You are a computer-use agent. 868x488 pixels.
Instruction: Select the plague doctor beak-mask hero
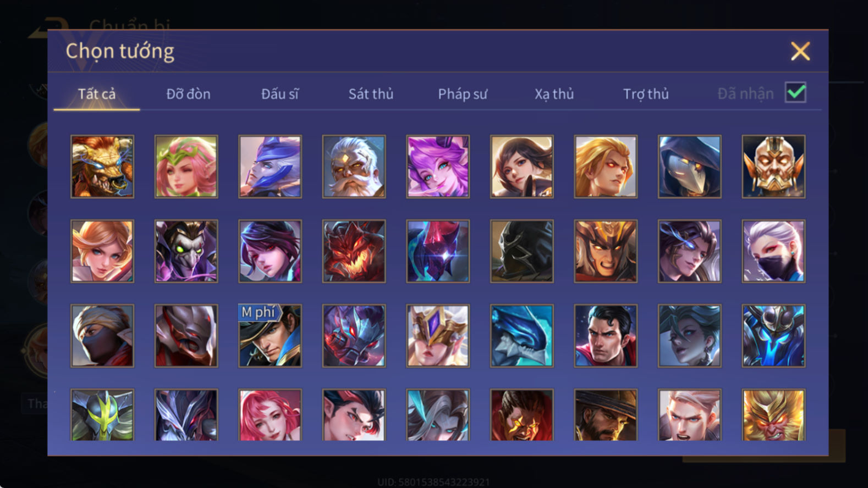coord(689,167)
